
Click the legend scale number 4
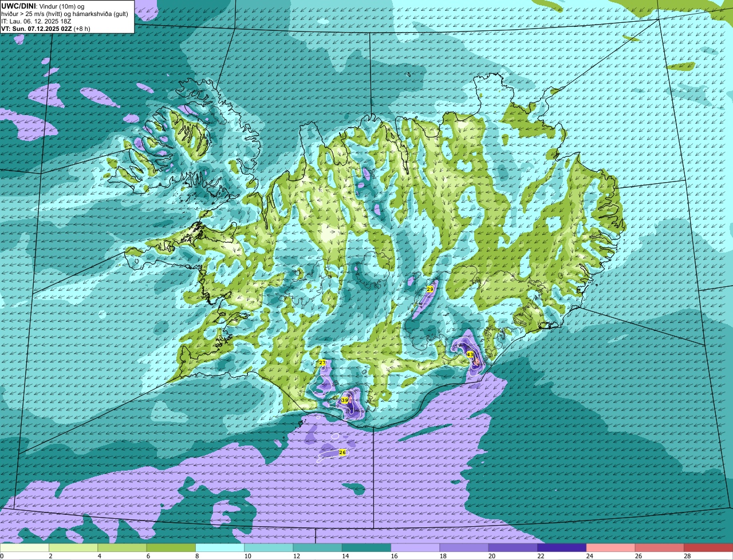pyautogui.click(x=99, y=556)
